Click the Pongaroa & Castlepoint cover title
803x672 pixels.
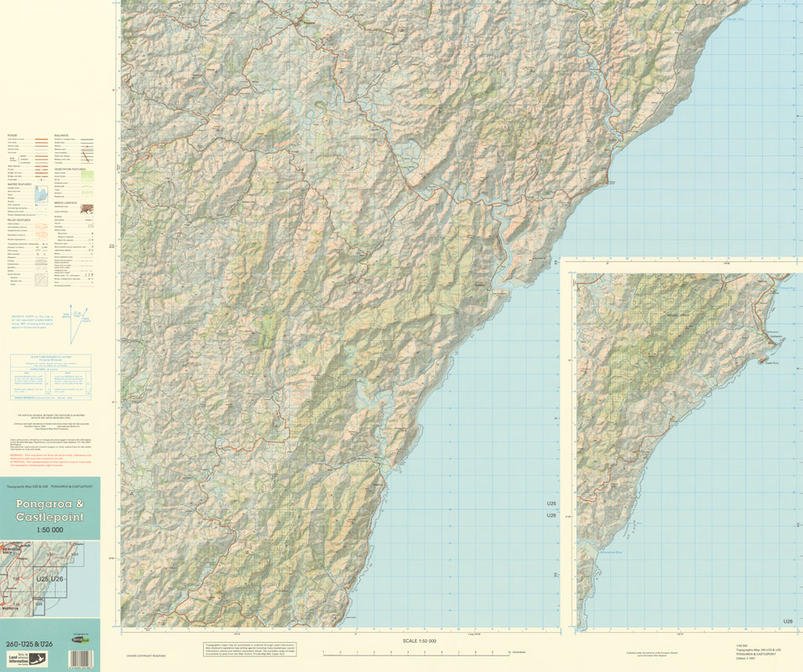pos(49,512)
